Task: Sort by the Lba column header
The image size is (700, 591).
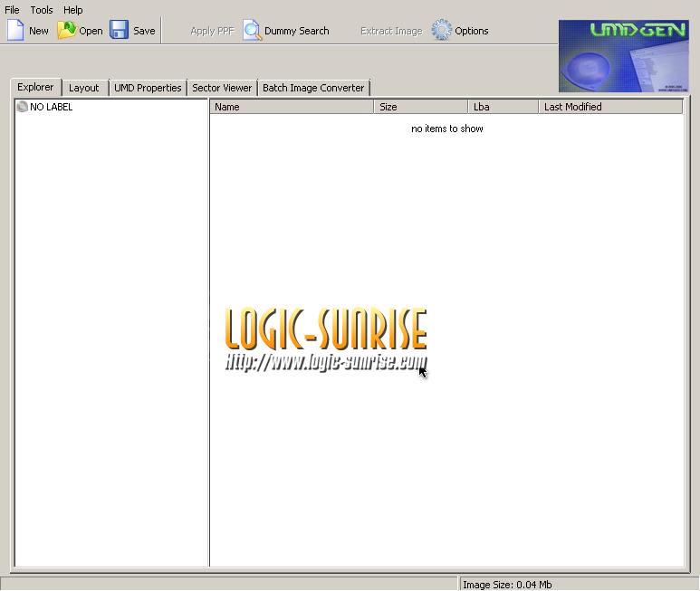Action: tap(503, 107)
